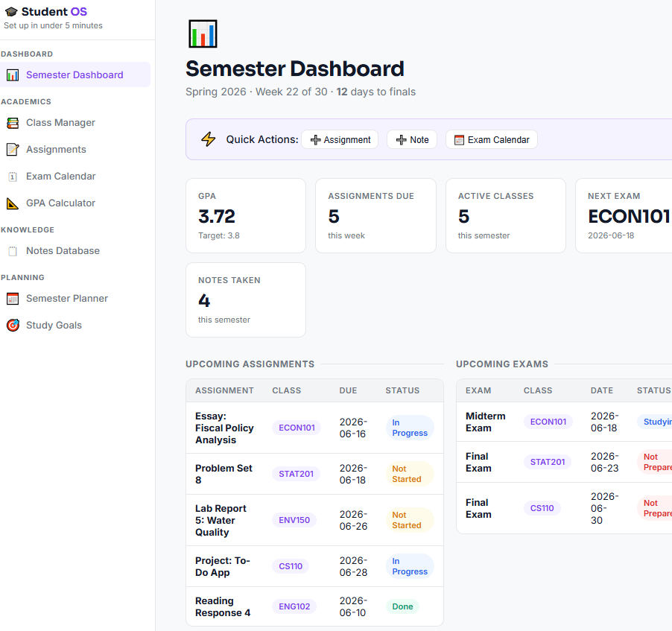Click the large bar chart page icon
This screenshot has width=672, height=631.
pos(203,34)
